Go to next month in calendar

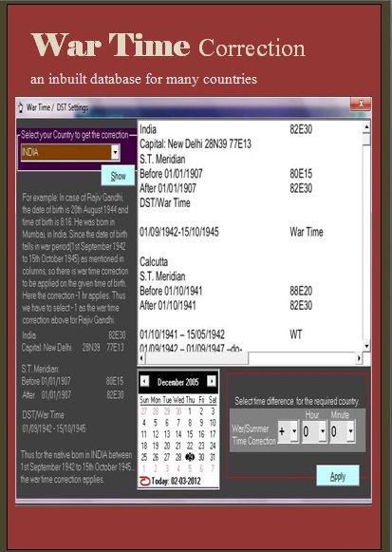pyautogui.click(x=212, y=381)
